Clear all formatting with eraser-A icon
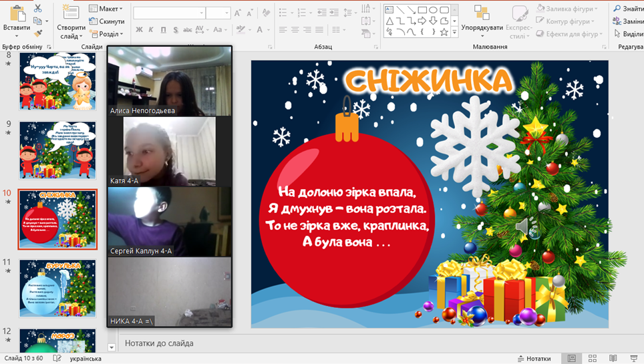Screen dimensions: 644x364 (266, 13)
